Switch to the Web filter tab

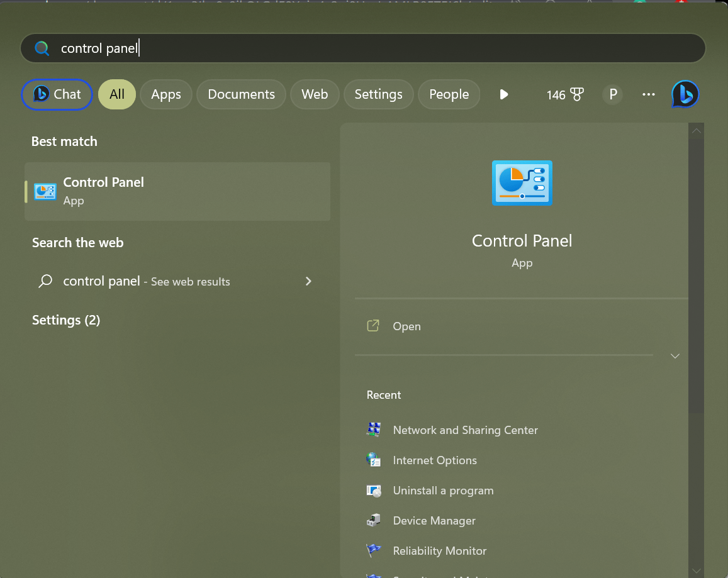tap(315, 95)
